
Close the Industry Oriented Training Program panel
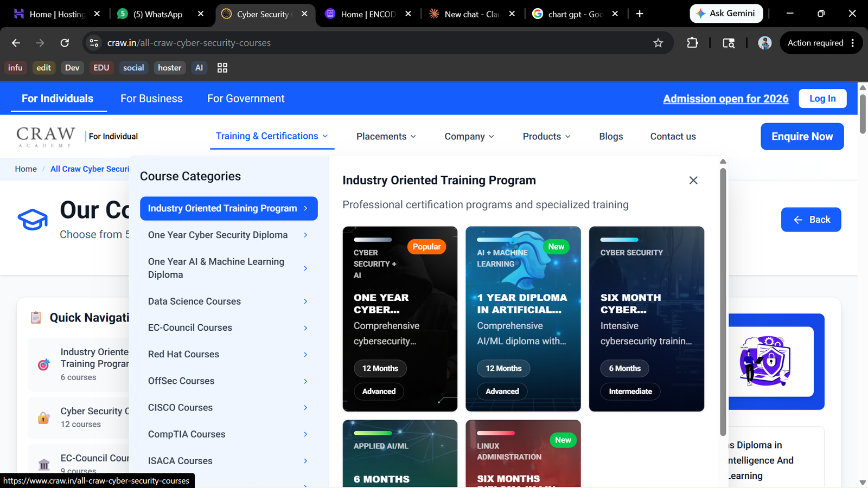(693, 181)
